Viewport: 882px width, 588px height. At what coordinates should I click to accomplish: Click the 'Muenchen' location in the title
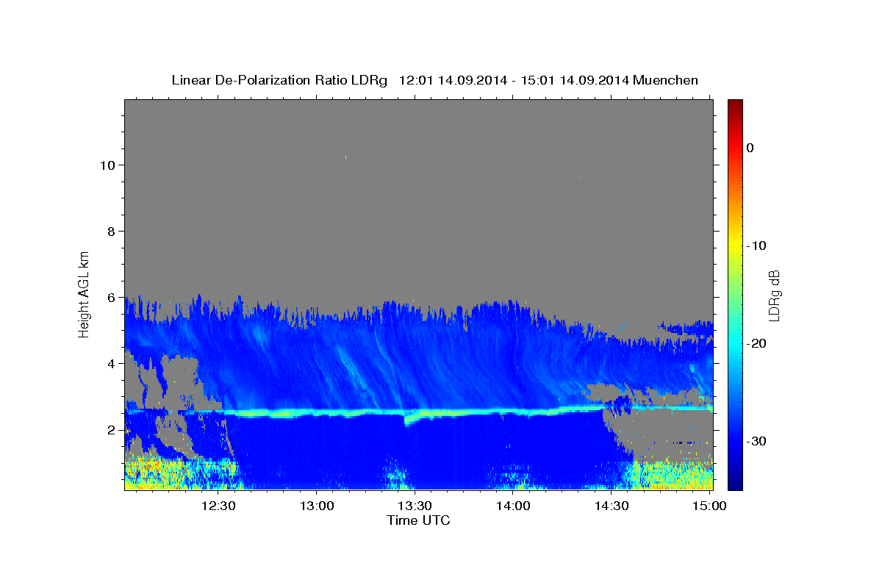(665, 80)
